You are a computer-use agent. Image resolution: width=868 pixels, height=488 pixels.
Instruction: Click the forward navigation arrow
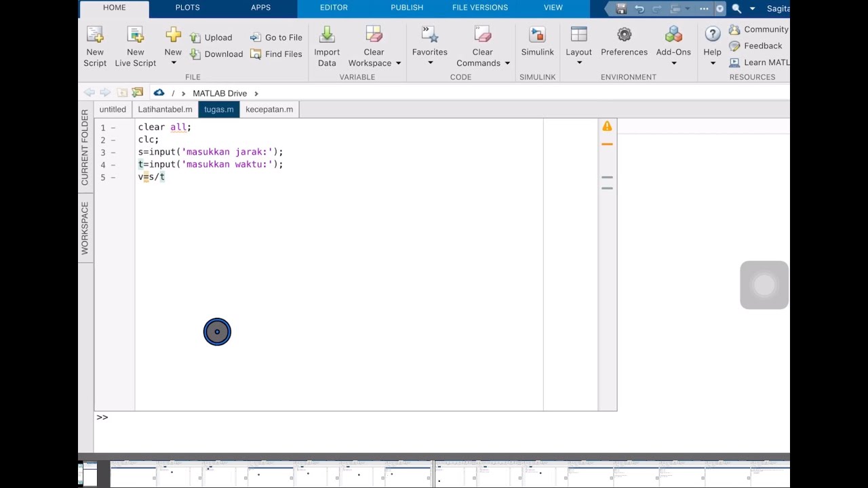(105, 93)
